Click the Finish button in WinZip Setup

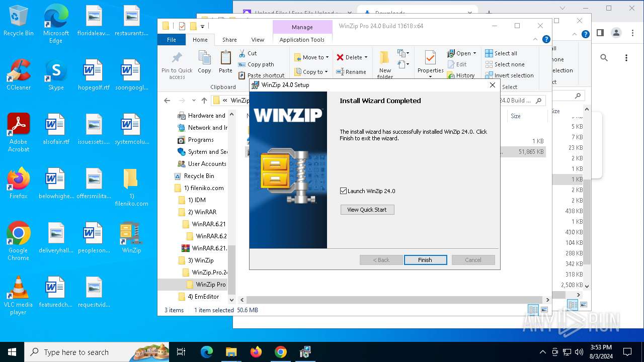pos(425,260)
